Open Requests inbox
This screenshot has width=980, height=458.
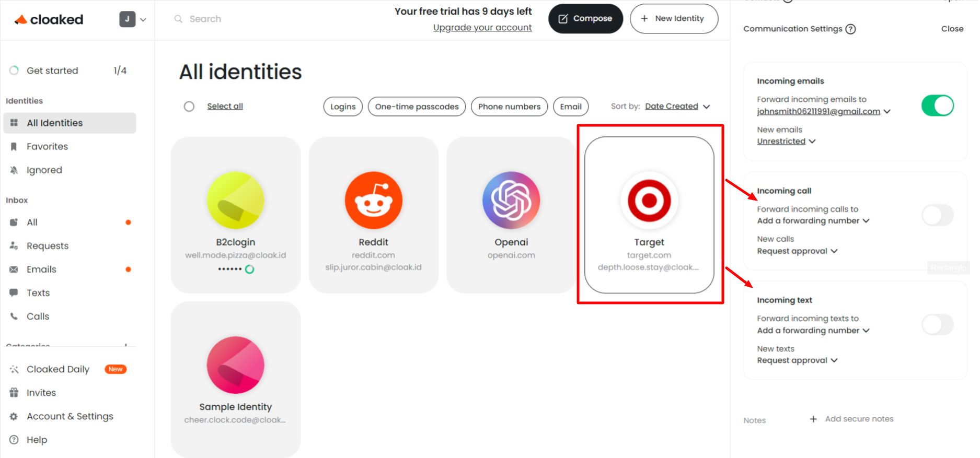(70, 245)
